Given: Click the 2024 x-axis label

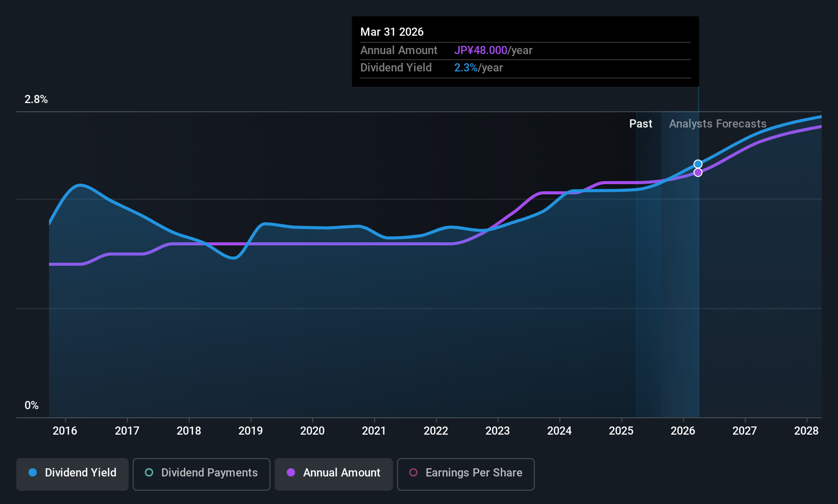Looking at the screenshot, I should [559, 431].
